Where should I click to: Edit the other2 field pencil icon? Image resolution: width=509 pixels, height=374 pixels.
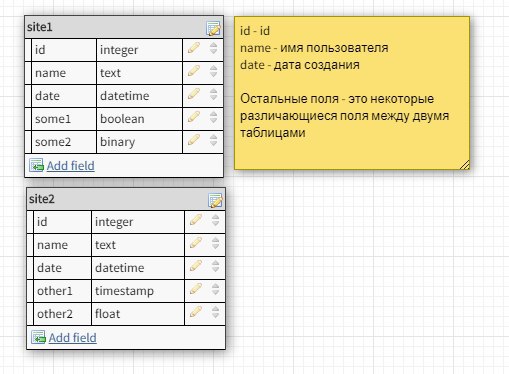pos(196,312)
